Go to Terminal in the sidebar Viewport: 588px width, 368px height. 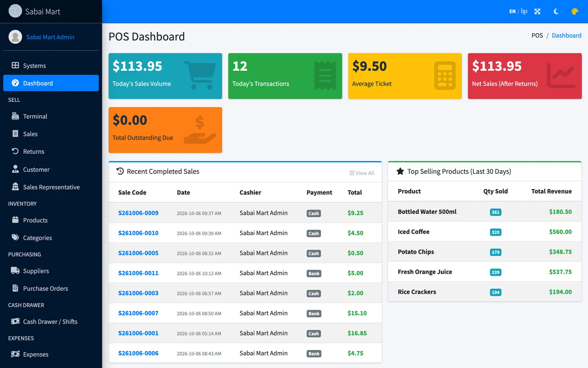click(51, 116)
